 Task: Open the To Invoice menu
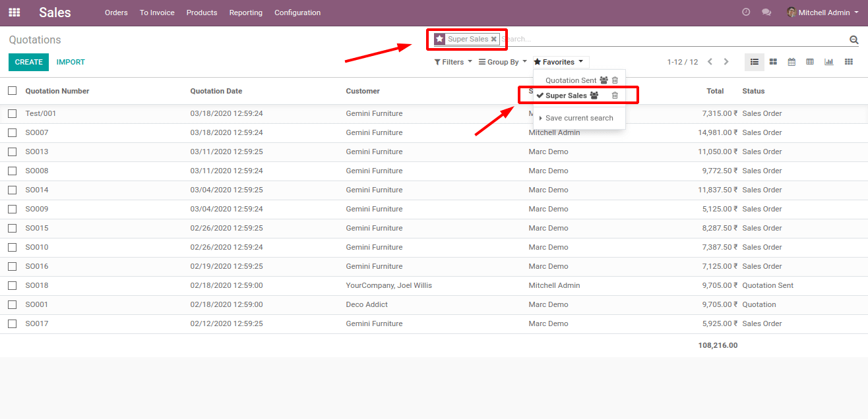coord(157,13)
